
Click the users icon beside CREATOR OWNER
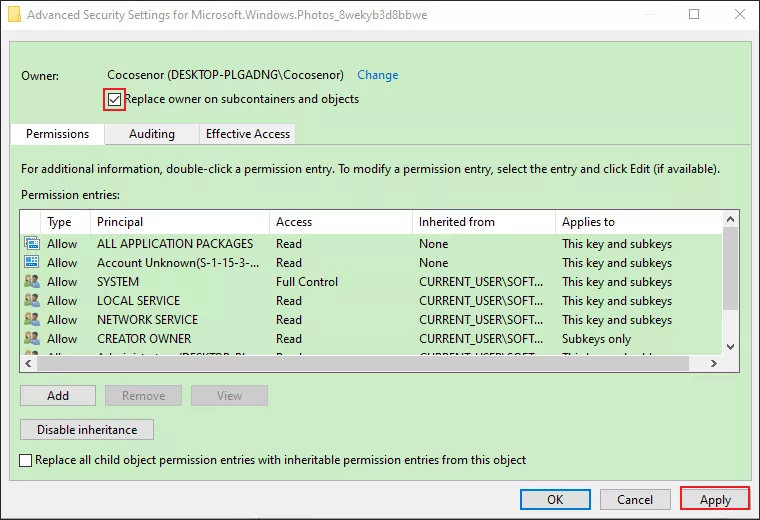[x=32, y=338]
